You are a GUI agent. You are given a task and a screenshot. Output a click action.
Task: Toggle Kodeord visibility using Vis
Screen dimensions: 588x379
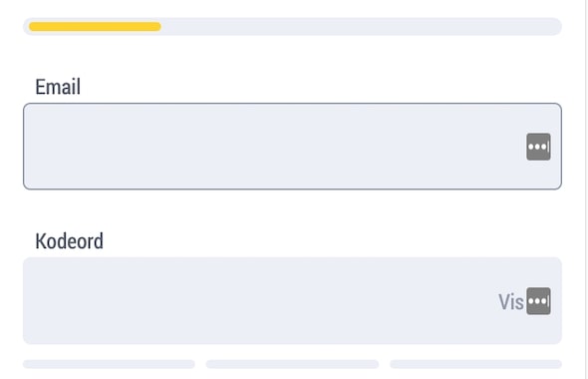pos(510,301)
